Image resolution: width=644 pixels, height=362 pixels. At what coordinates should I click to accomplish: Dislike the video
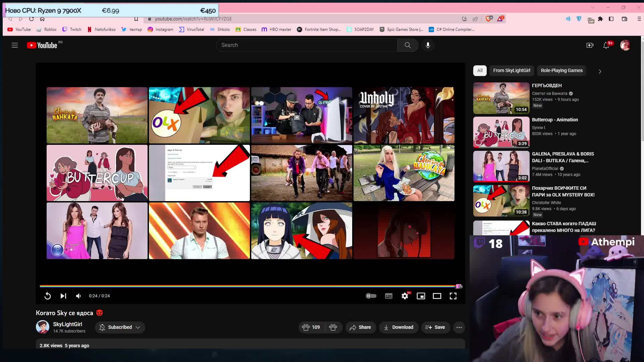[333, 327]
